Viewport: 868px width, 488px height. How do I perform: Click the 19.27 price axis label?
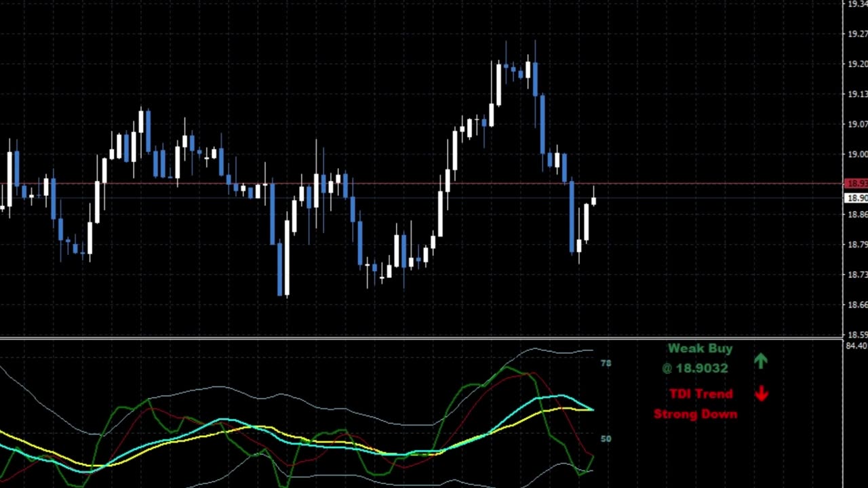coord(857,33)
